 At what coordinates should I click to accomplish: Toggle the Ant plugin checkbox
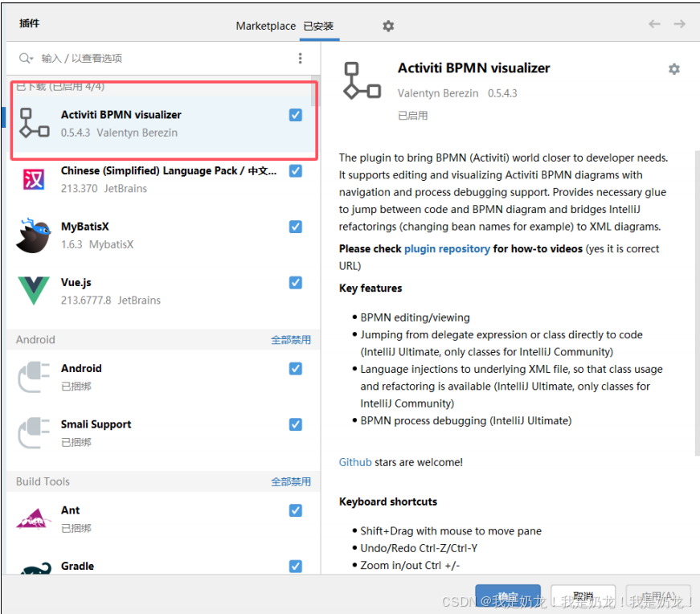pyautogui.click(x=296, y=510)
